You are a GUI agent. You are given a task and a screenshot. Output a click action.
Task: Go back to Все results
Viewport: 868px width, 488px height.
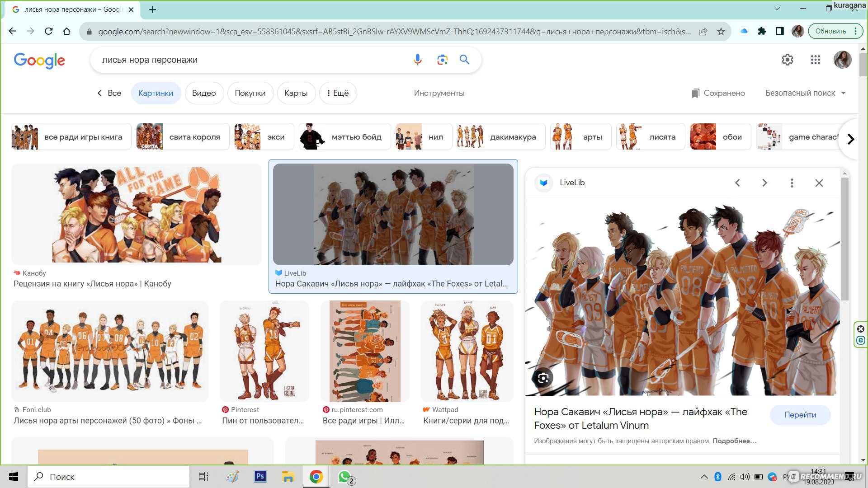[x=109, y=93]
